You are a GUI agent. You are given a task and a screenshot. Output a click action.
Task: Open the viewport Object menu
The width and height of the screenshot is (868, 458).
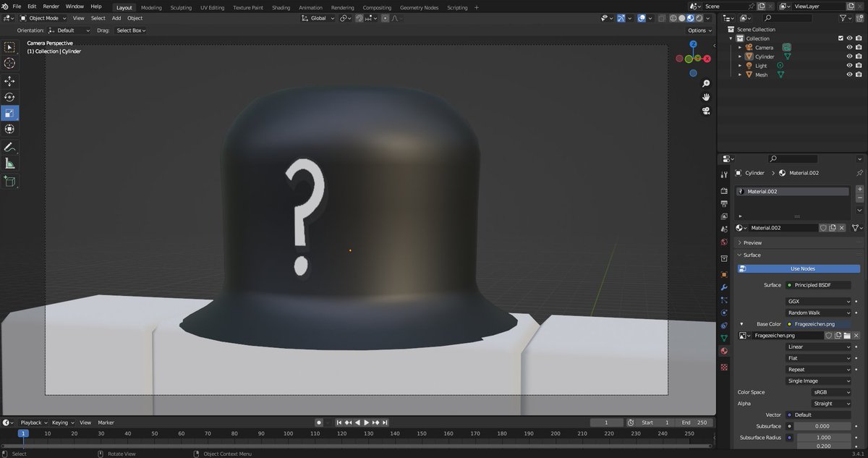[135, 18]
